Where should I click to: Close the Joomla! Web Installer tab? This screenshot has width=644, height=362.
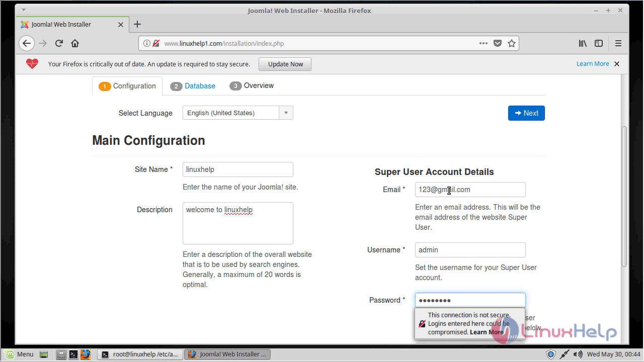click(121, 24)
